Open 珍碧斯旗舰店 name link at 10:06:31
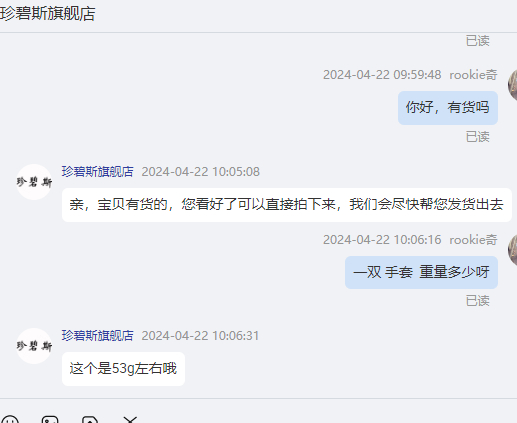This screenshot has height=423, width=517. 97,336
